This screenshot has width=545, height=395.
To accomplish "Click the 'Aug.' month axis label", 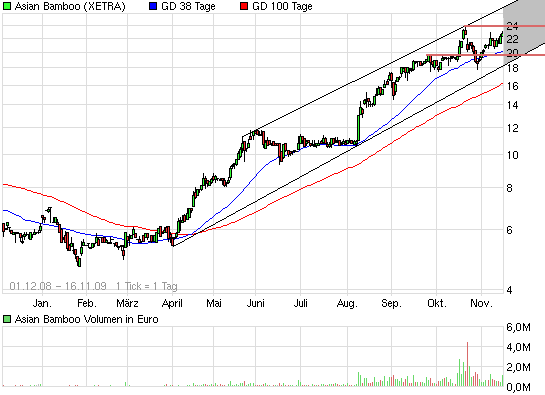I will [x=347, y=303].
